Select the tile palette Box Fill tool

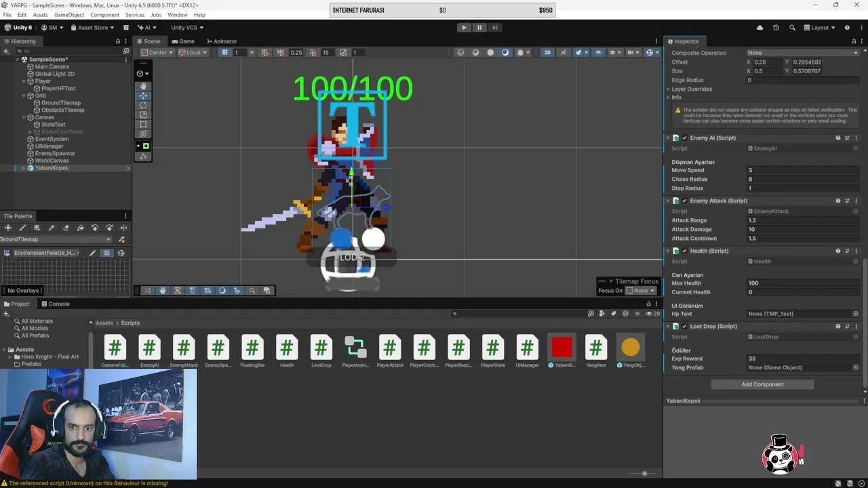coord(37,228)
